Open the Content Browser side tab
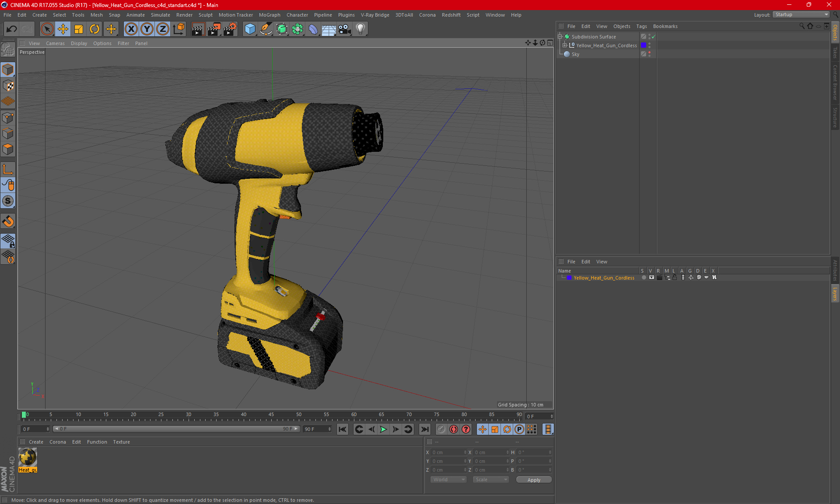Screen dimensions: 840x504 pyautogui.click(x=835, y=82)
